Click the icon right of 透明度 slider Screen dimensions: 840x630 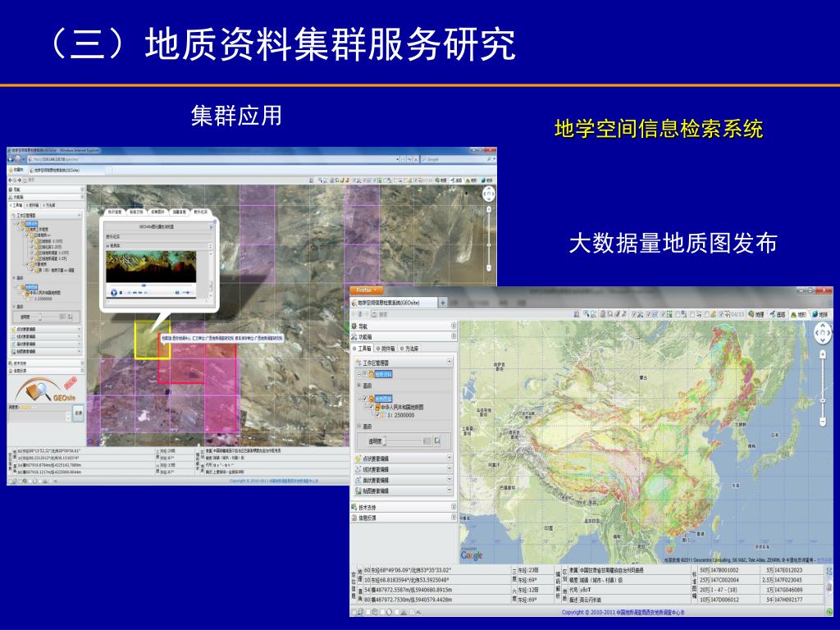tap(437, 441)
